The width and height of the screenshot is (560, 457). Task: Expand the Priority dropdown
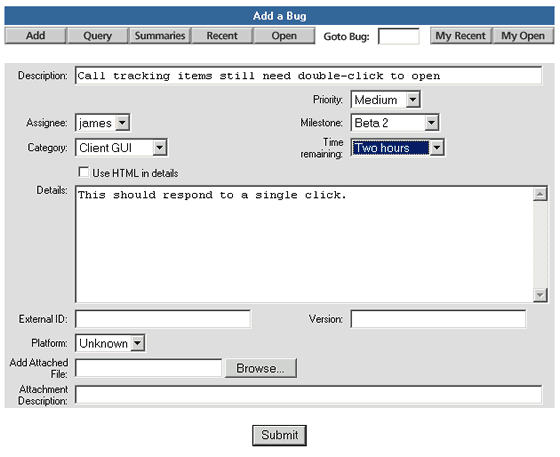[386, 100]
